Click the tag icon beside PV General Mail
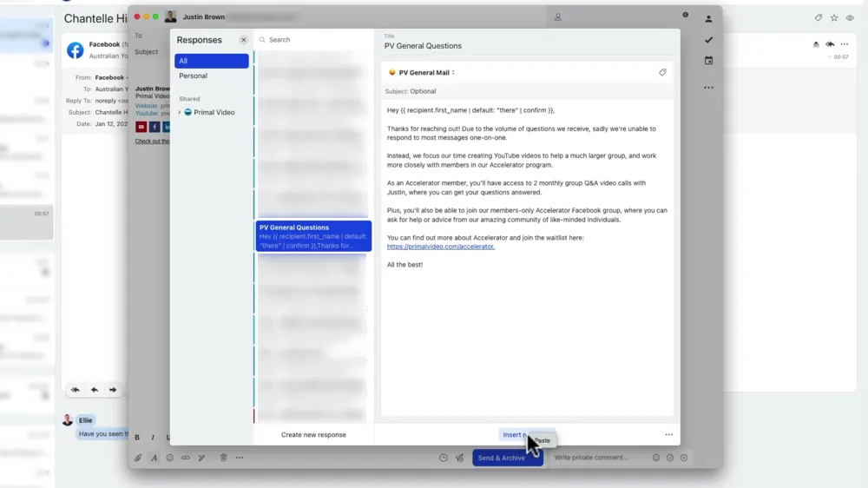This screenshot has width=868, height=488. (662, 73)
